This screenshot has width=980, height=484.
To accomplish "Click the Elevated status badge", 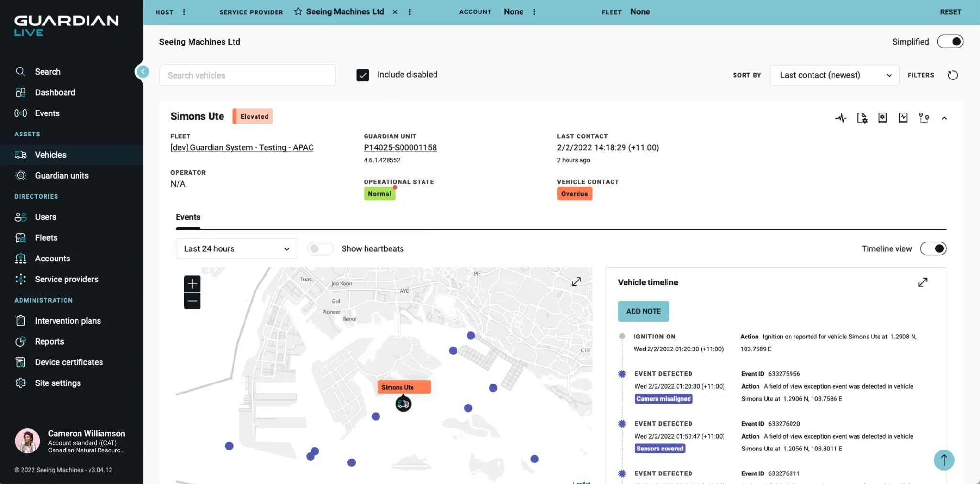I will tap(253, 116).
